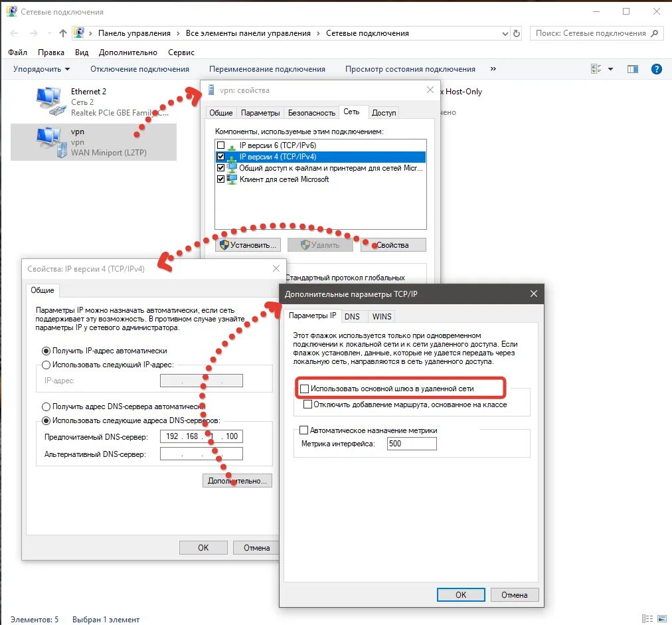Click Отключение подключения toolbar command
Viewport: 672px width, 625px height.
click(139, 69)
